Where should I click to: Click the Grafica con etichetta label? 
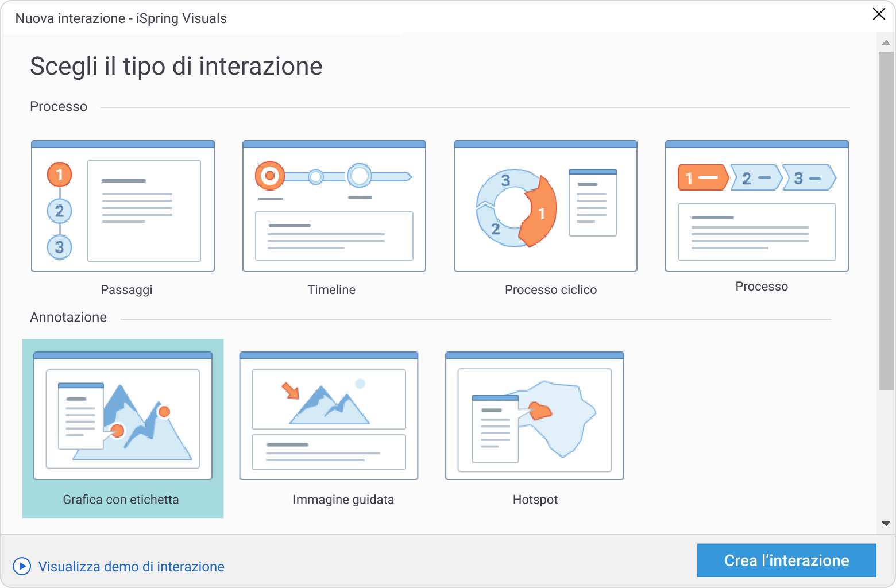click(x=121, y=500)
